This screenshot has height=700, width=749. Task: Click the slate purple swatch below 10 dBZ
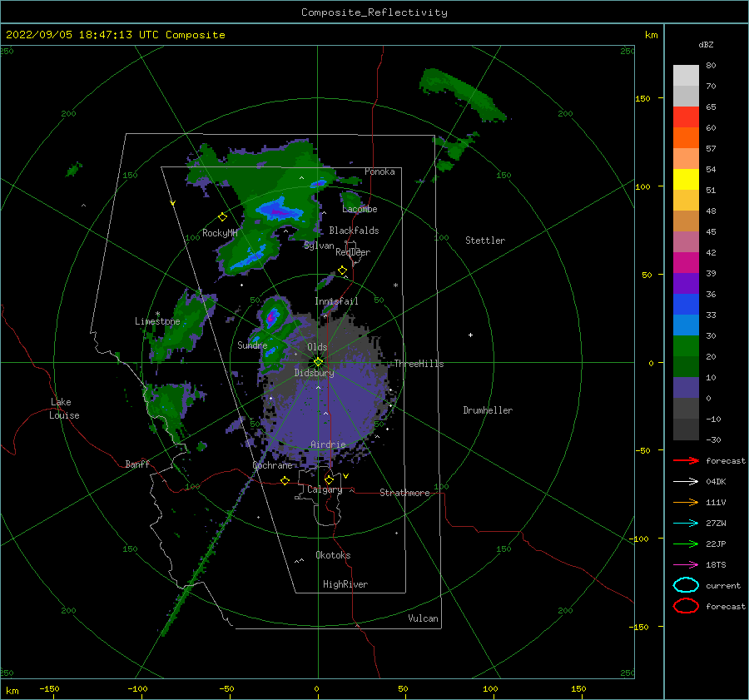tap(686, 388)
